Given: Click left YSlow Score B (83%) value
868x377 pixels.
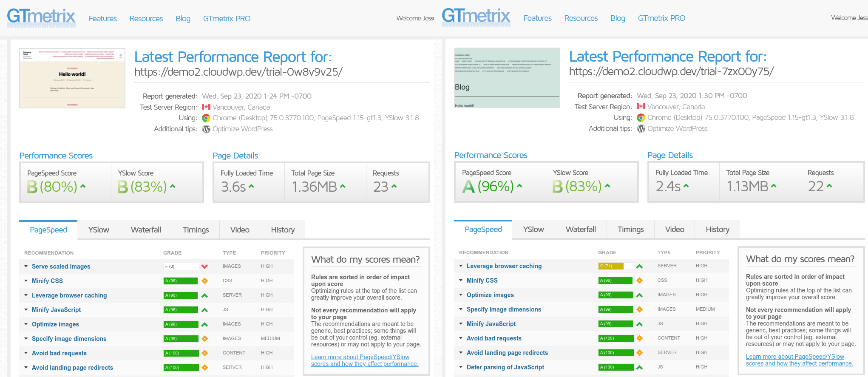Looking at the screenshot, I should tap(142, 187).
